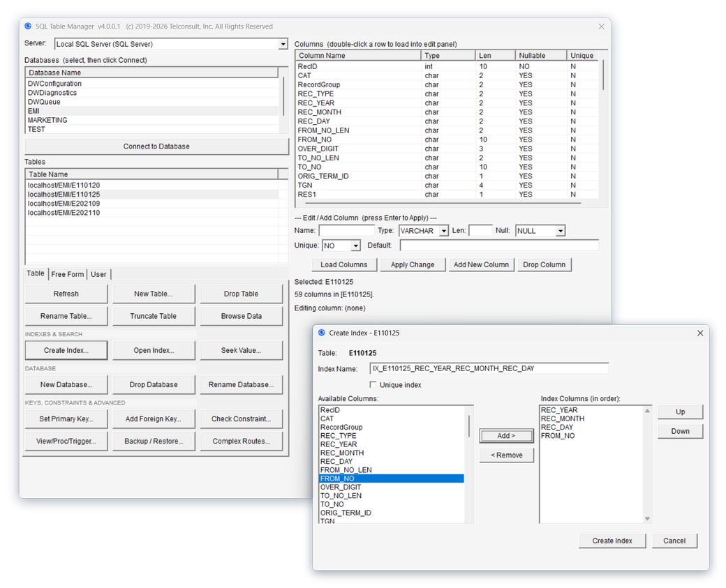The height and width of the screenshot is (588, 726).
Task: Open the New Table dialog
Action: (x=154, y=294)
